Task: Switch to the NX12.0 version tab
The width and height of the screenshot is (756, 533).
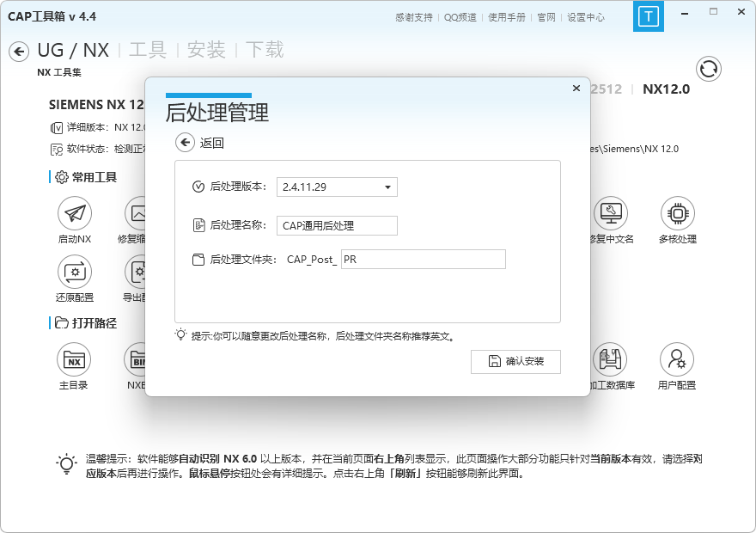Action: tap(666, 89)
